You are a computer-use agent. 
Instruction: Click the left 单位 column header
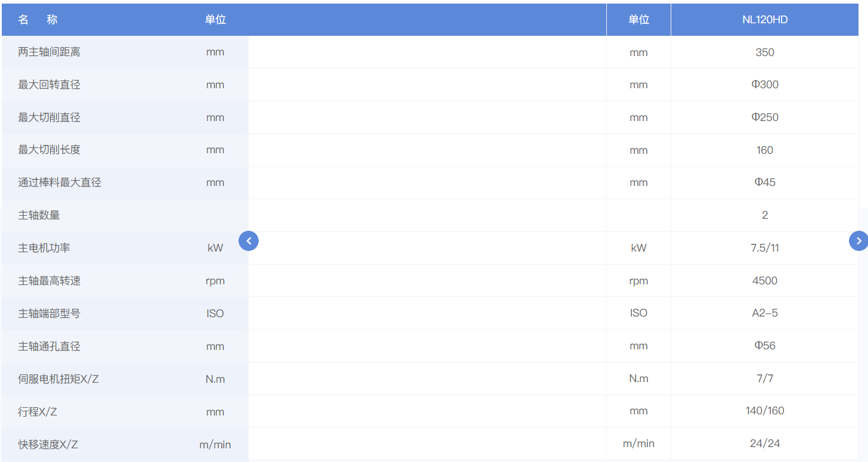pos(215,20)
